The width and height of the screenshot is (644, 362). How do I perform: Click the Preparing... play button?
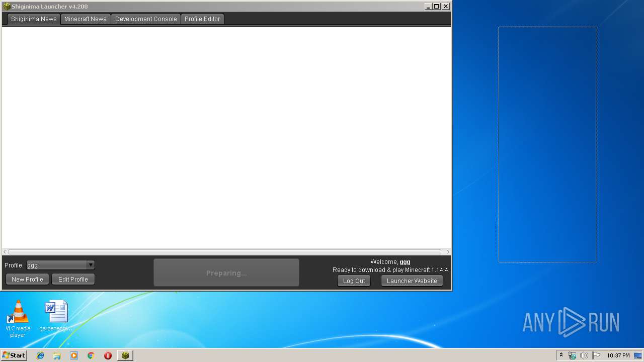(226, 273)
